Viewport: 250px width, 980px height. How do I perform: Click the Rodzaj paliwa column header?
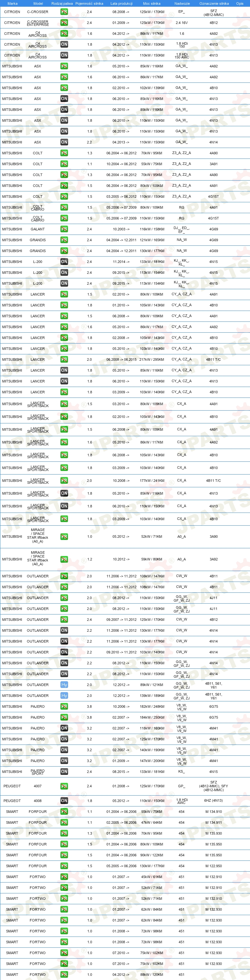[x=62, y=4]
